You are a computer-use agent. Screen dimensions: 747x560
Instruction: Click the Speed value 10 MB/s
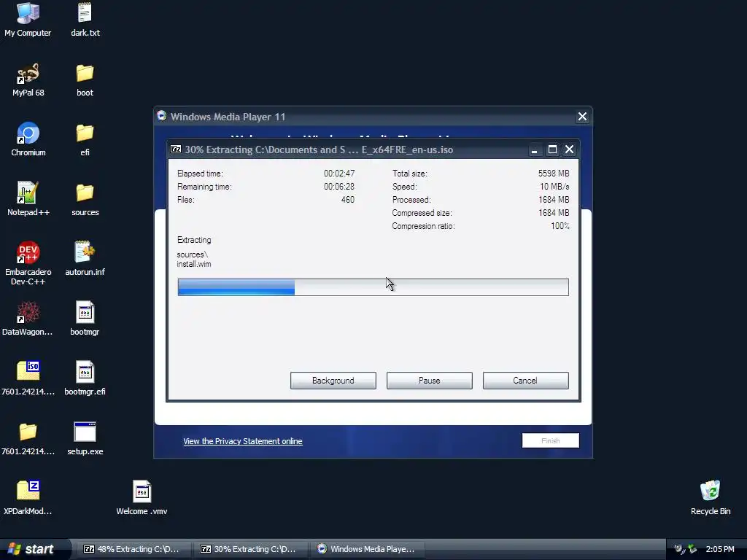point(554,187)
